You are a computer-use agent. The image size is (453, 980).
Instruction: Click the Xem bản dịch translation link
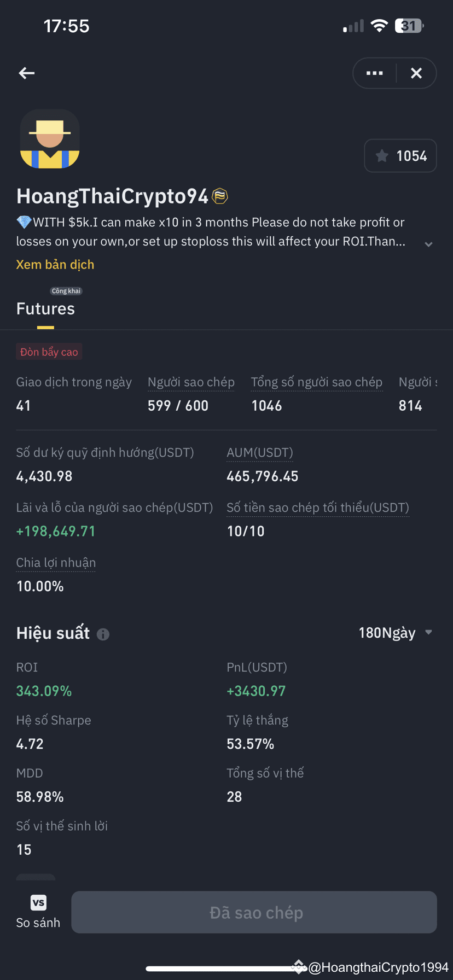[x=55, y=264]
